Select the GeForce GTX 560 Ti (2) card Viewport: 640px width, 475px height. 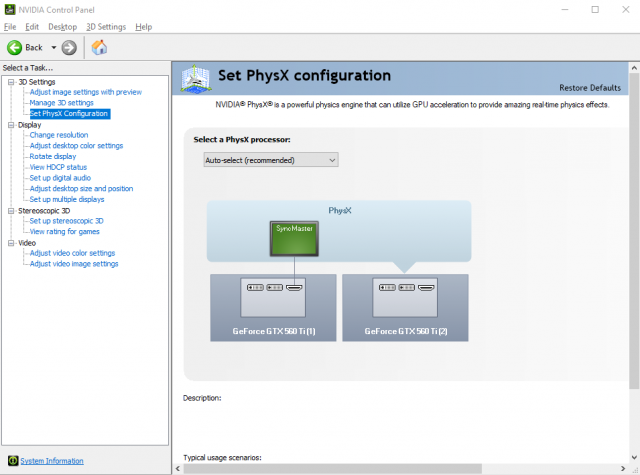point(405,308)
